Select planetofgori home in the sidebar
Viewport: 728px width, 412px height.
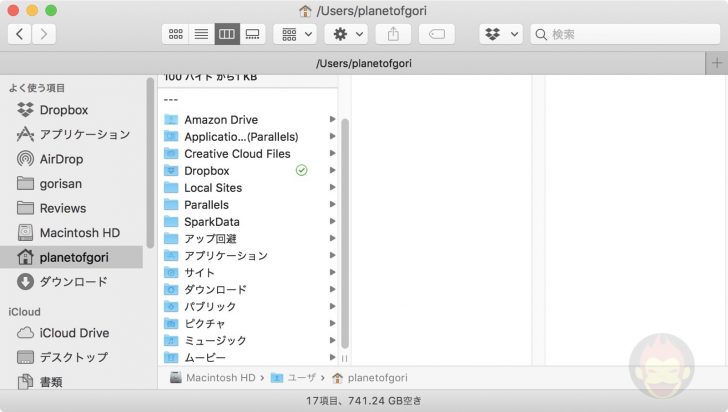72,257
